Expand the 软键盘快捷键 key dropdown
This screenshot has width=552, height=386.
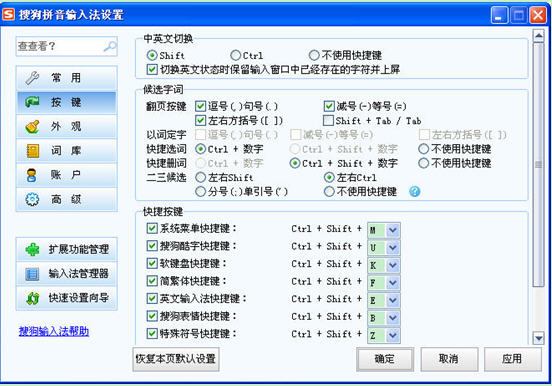(393, 265)
